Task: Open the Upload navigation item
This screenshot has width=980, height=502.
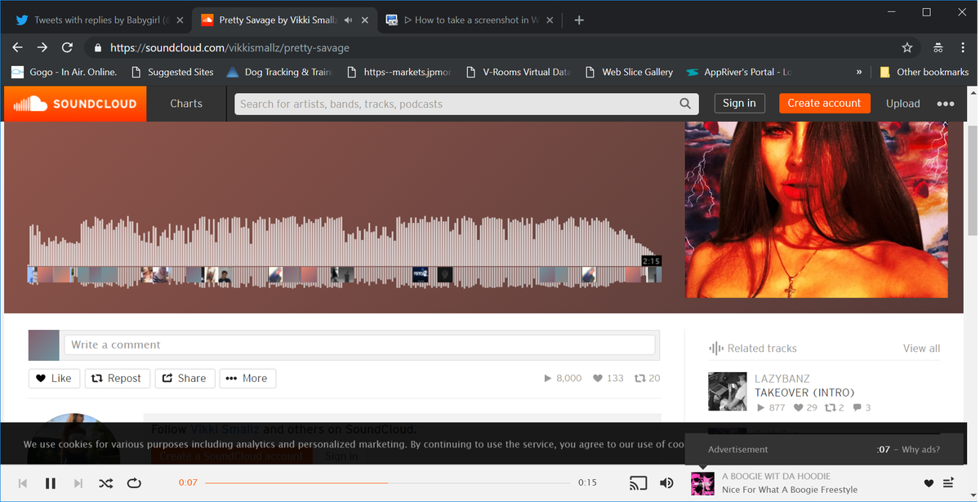Action: [x=903, y=104]
